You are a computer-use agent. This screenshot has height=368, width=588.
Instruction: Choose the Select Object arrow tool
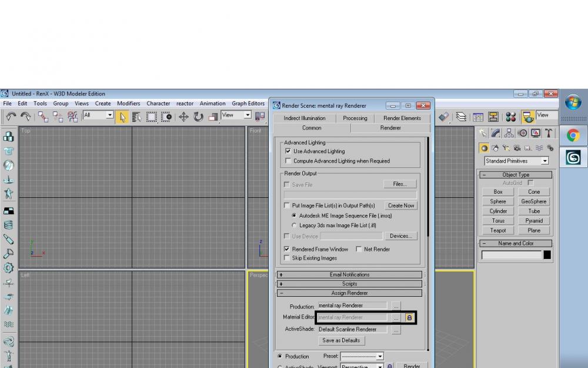click(122, 117)
